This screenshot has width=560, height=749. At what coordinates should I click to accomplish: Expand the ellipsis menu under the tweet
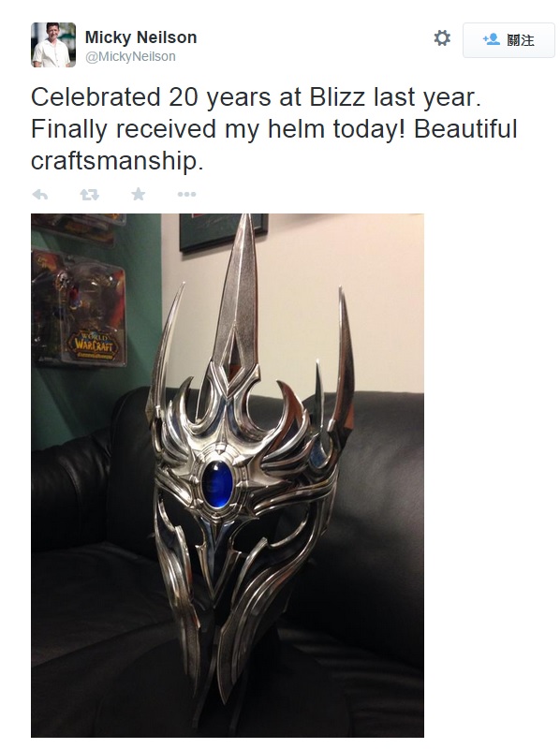(x=186, y=195)
